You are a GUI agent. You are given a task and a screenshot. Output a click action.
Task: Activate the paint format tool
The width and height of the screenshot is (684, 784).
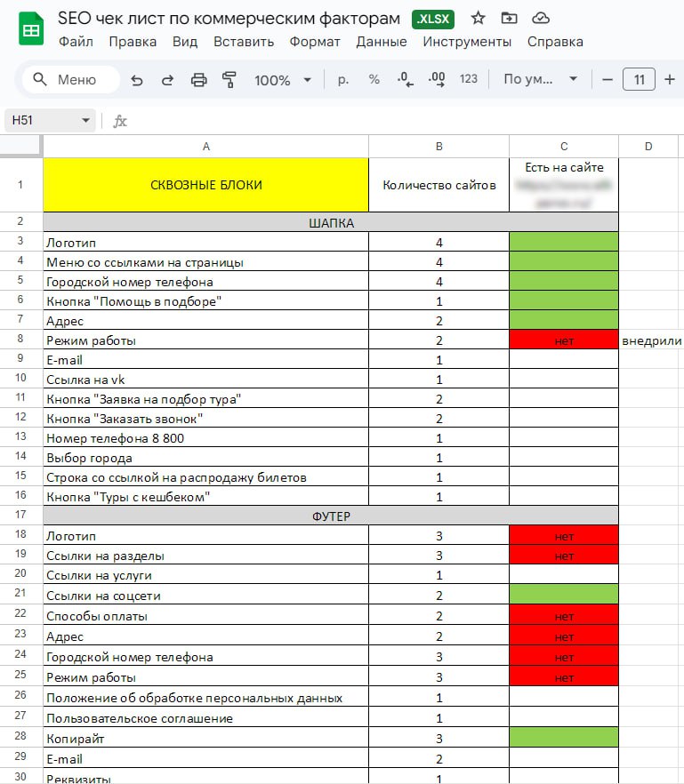[229, 80]
